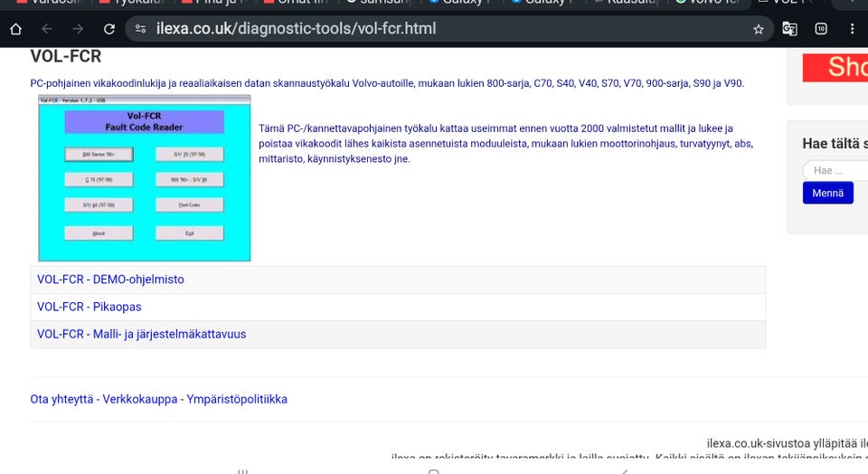Select the 'Tämä PC-/kannettavapohjainen työkalu' paragraph
Image resolution: width=868 pixels, height=474 pixels.
point(505,144)
